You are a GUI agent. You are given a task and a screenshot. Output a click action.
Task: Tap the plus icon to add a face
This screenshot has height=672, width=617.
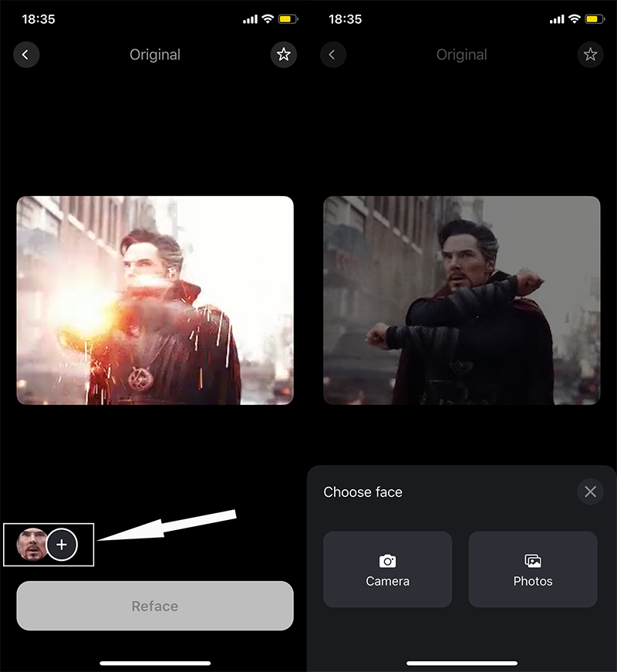point(62,545)
